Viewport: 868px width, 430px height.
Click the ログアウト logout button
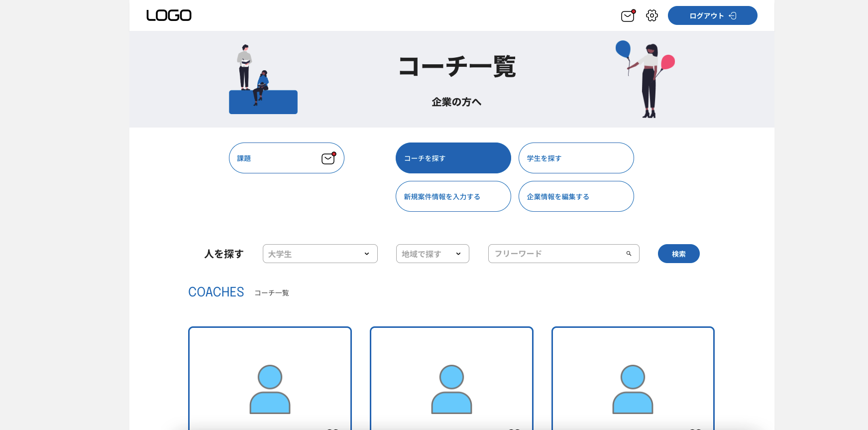coord(713,15)
